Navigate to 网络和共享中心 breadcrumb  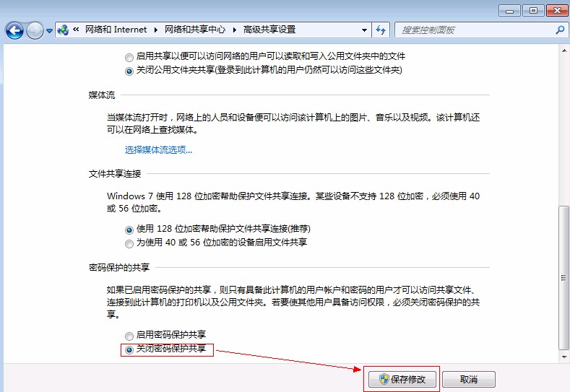pos(195,30)
